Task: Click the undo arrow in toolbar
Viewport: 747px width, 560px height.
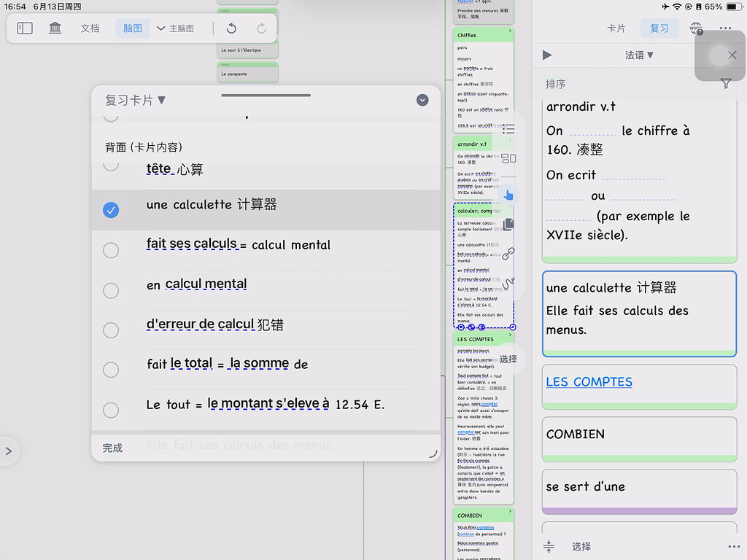Action: pyautogui.click(x=231, y=28)
